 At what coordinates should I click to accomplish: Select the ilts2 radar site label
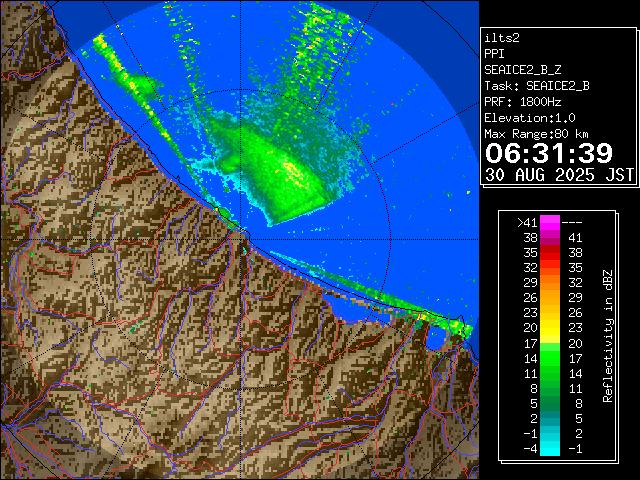[x=502, y=37]
